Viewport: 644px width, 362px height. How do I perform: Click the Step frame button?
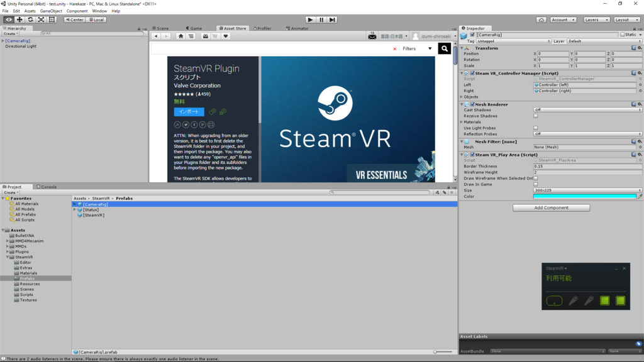(x=332, y=19)
